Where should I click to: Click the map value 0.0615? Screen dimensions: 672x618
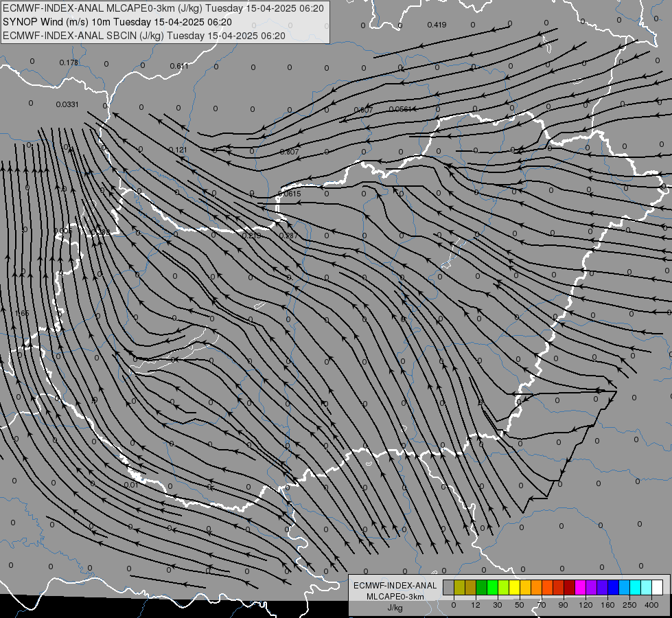click(289, 194)
